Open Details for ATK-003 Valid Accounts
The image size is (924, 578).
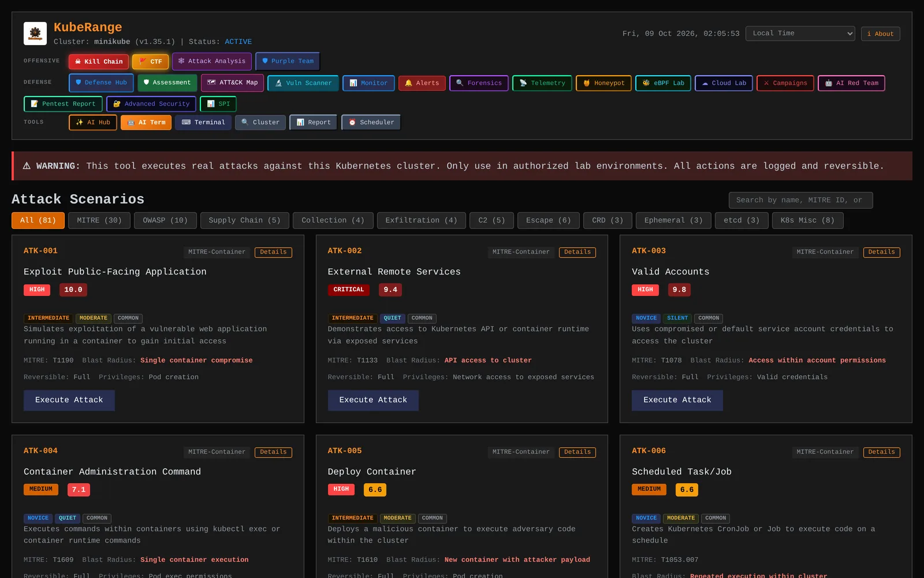(882, 253)
